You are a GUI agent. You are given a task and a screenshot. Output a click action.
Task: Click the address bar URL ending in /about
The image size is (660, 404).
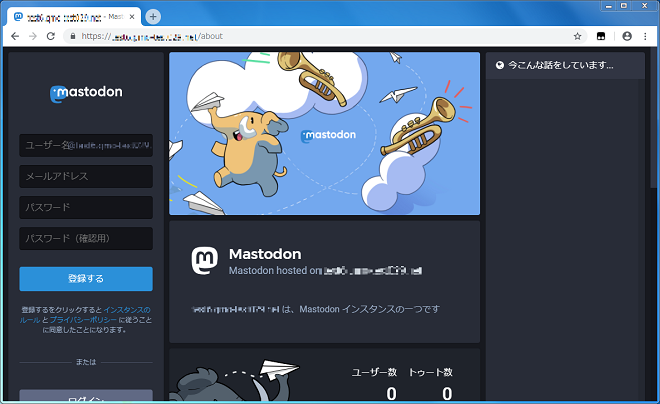point(152,36)
